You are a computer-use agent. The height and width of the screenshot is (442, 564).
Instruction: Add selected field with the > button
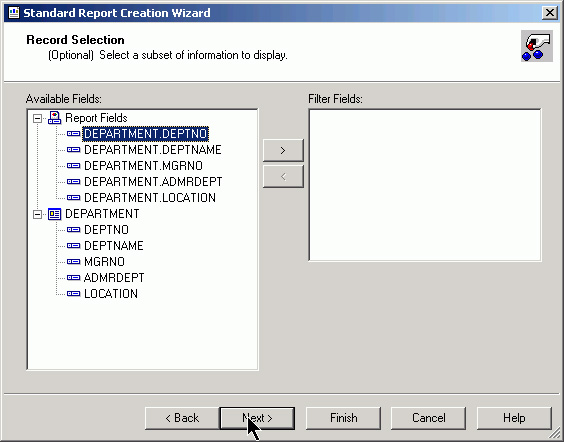pos(283,150)
